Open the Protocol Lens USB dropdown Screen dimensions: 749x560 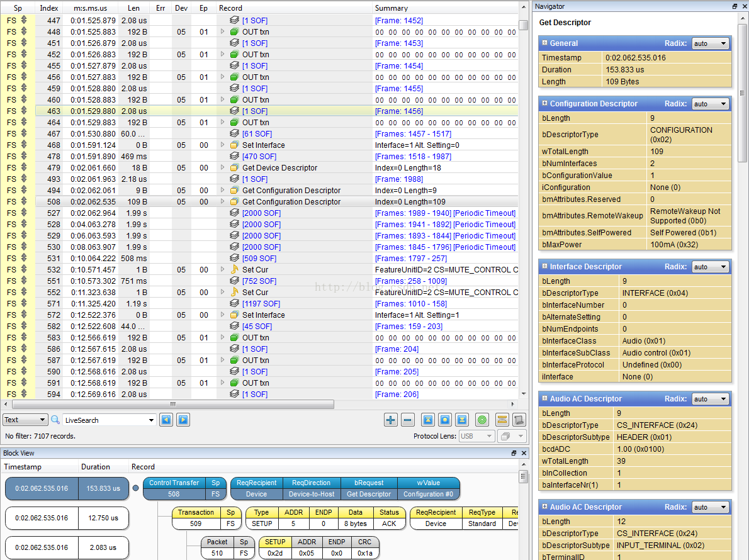476,436
